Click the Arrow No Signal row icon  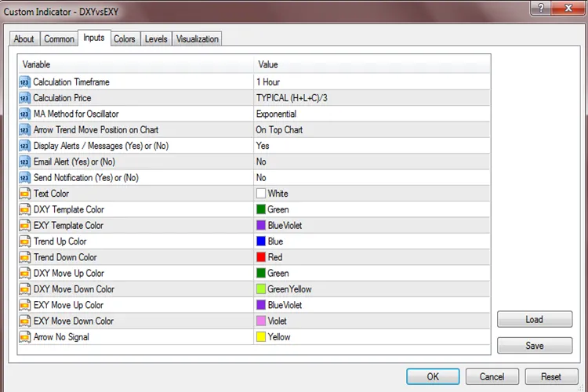coord(24,337)
